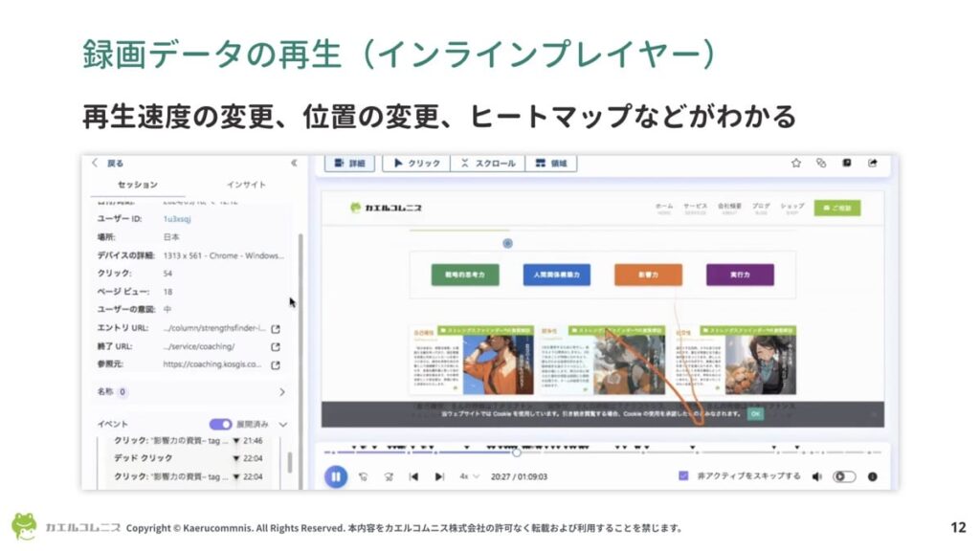The width and height of the screenshot is (980, 551).
Task: Accept cookies with the OK button
Action: point(755,413)
